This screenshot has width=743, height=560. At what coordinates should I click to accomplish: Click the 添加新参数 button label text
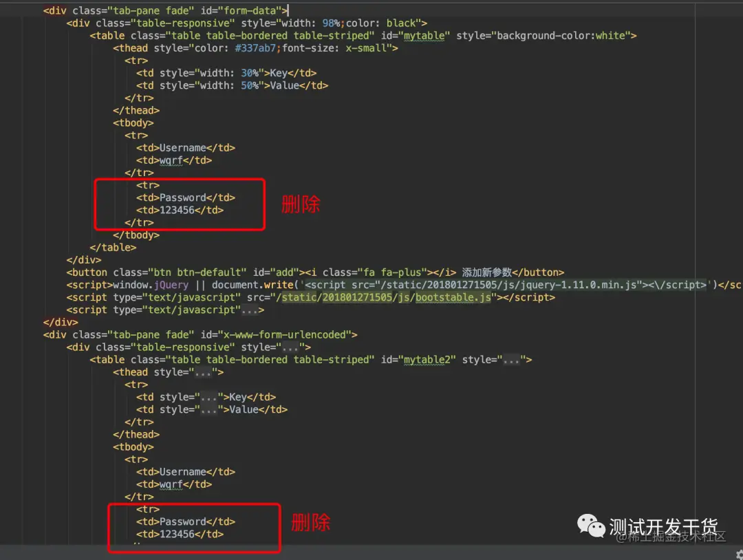point(486,272)
